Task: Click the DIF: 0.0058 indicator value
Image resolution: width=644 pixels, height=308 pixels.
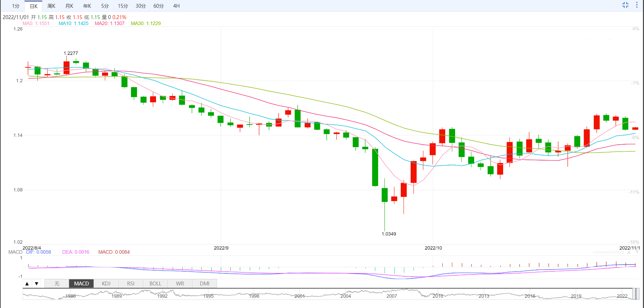Action: pos(38,252)
